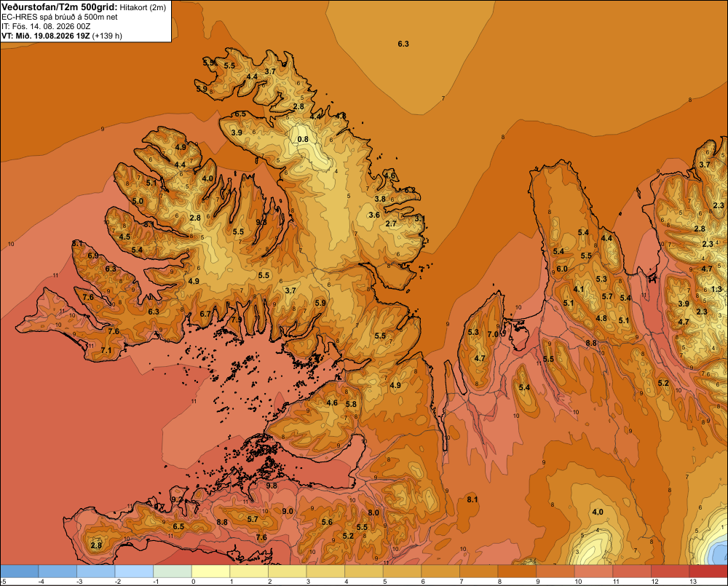Click the EC-HRES forecast description line
The image size is (728, 586).
click(x=60, y=17)
